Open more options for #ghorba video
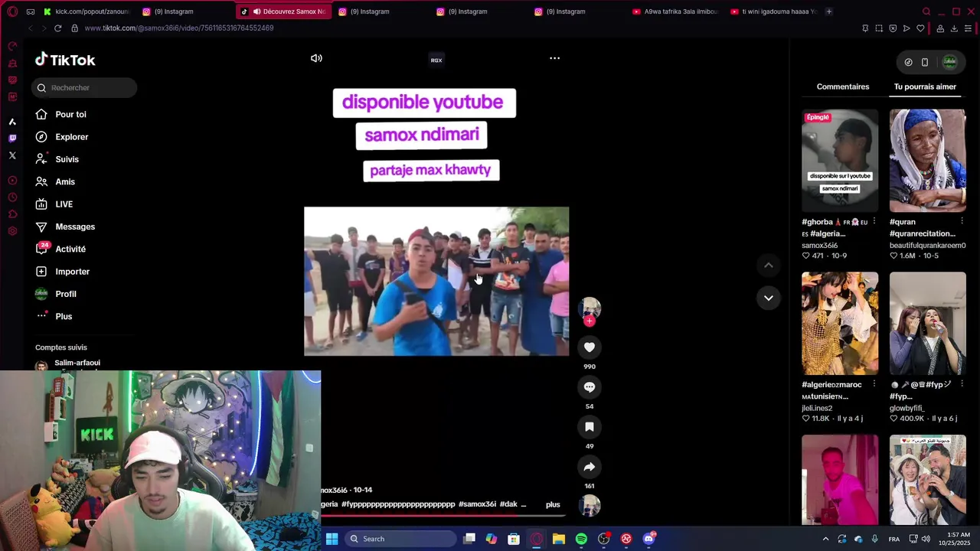Viewport: 980px width, 551px height. point(874,222)
